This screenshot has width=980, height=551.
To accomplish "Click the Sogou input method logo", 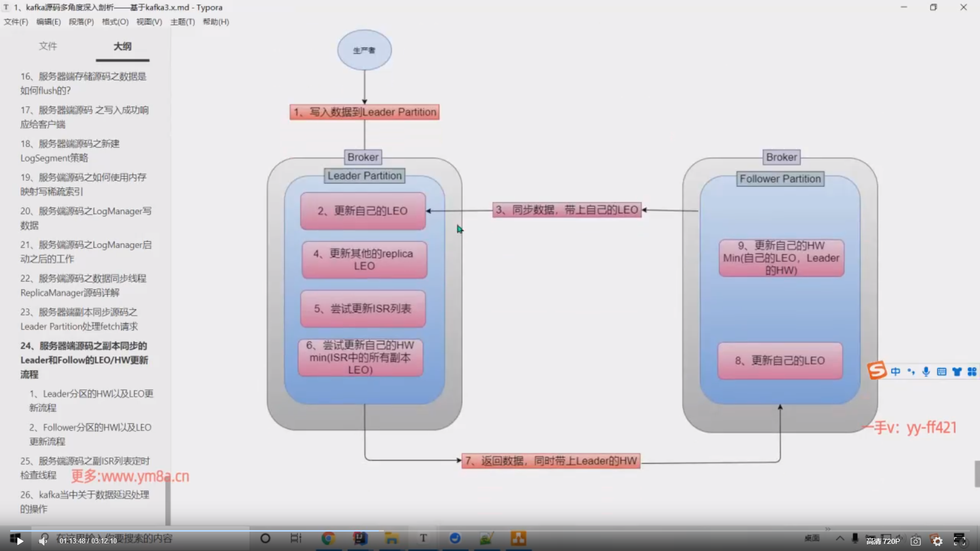I will point(877,371).
